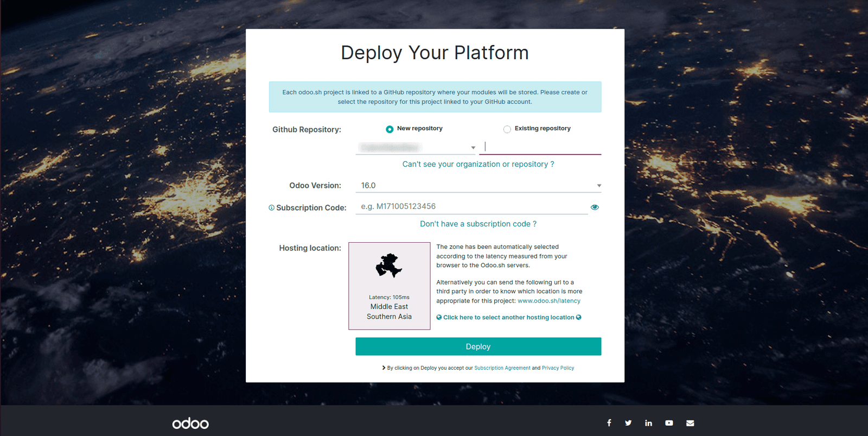Viewport: 868px width, 436px height.
Task: Click the "Odoo Version:" label
Action: click(315, 186)
